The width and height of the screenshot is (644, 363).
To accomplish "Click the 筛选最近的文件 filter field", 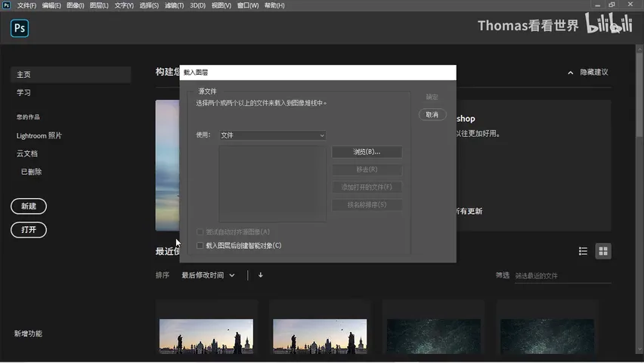I will (x=562, y=276).
